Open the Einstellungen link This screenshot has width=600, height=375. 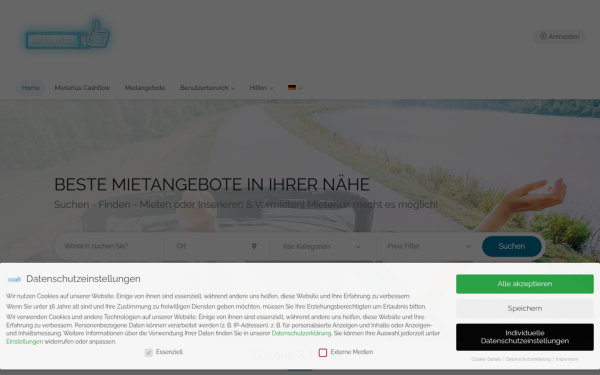[x=24, y=342]
